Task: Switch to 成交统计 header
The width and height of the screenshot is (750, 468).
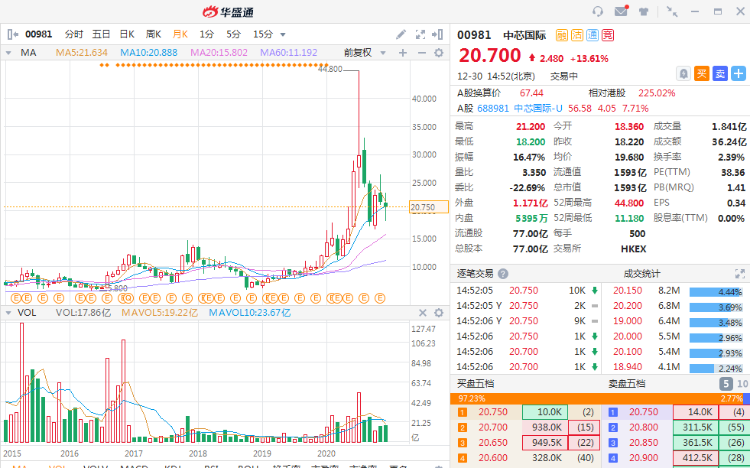Action: coord(641,274)
